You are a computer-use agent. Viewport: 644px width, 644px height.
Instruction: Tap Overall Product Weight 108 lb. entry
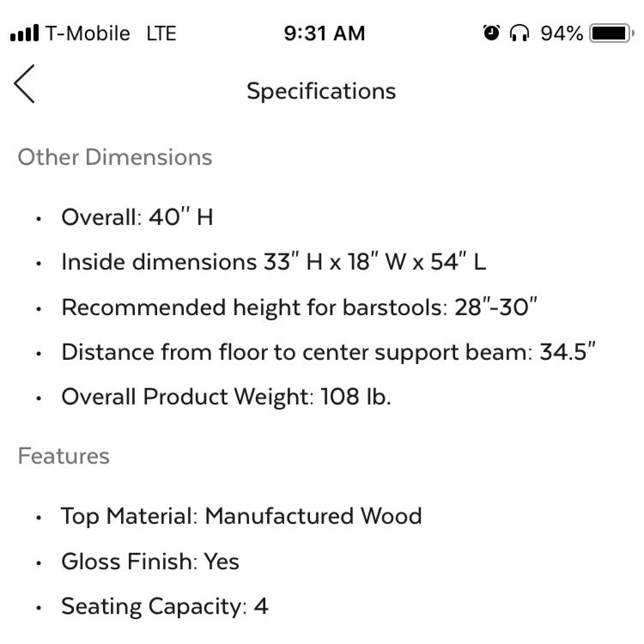[x=226, y=397]
